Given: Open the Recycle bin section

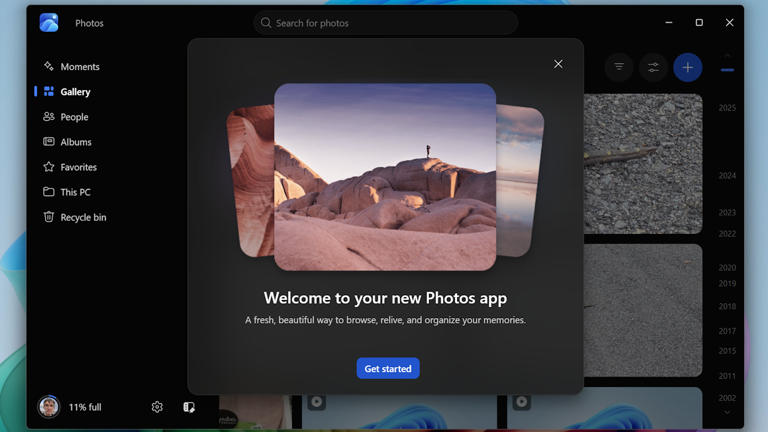Looking at the screenshot, I should pyautogui.click(x=75, y=217).
